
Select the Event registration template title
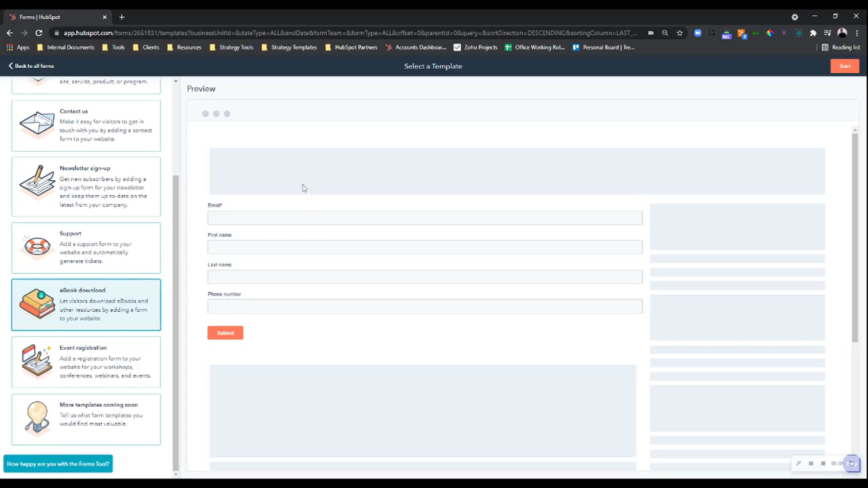click(x=83, y=347)
